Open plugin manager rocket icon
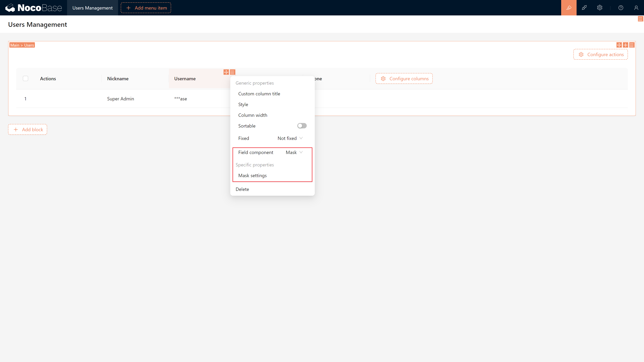This screenshot has width=644, height=362. point(584,8)
